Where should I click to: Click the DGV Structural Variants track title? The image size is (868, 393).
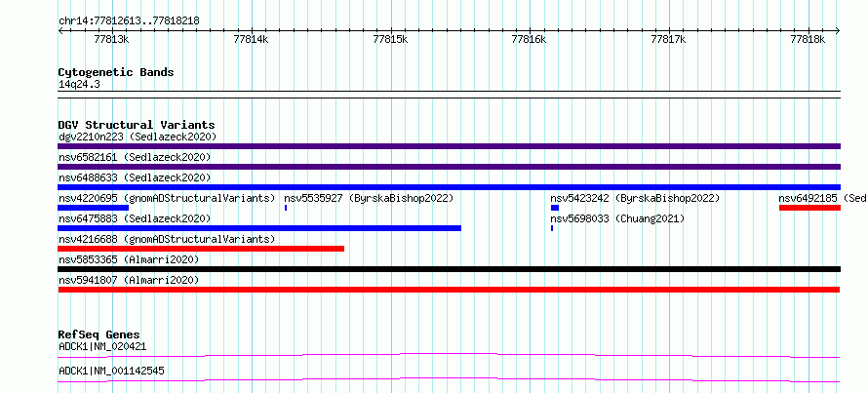[x=137, y=125]
